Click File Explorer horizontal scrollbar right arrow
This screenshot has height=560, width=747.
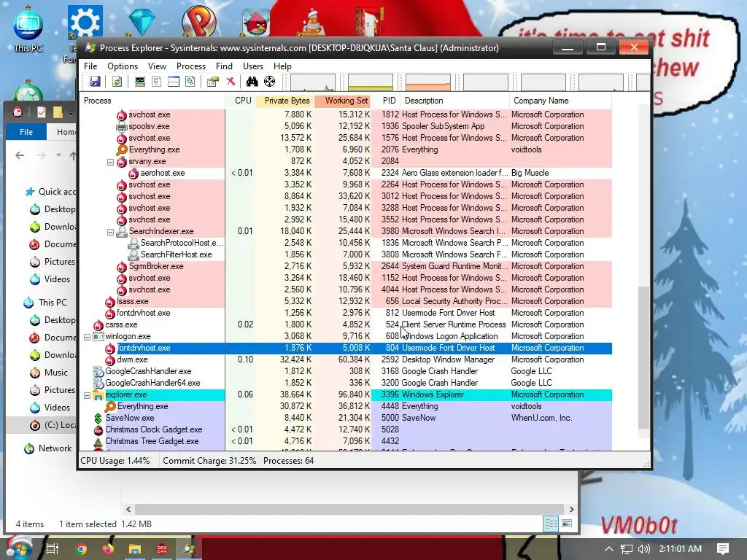click(x=572, y=509)
